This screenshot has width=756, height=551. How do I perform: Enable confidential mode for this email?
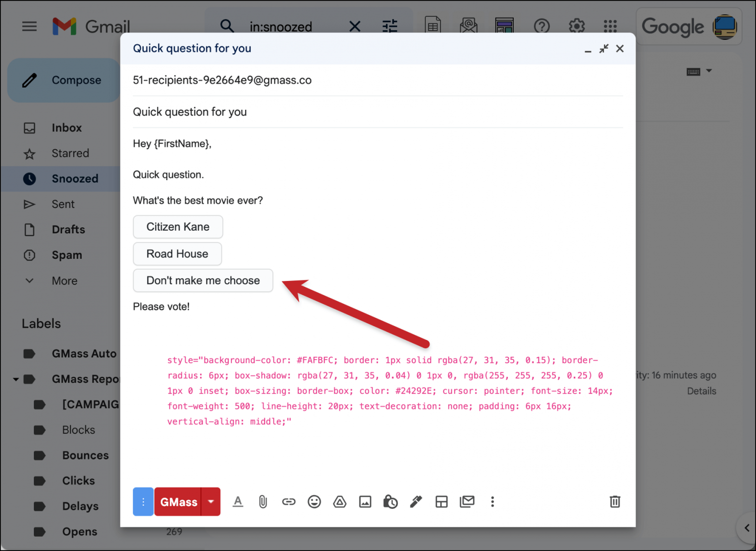(x=390, y=501)
